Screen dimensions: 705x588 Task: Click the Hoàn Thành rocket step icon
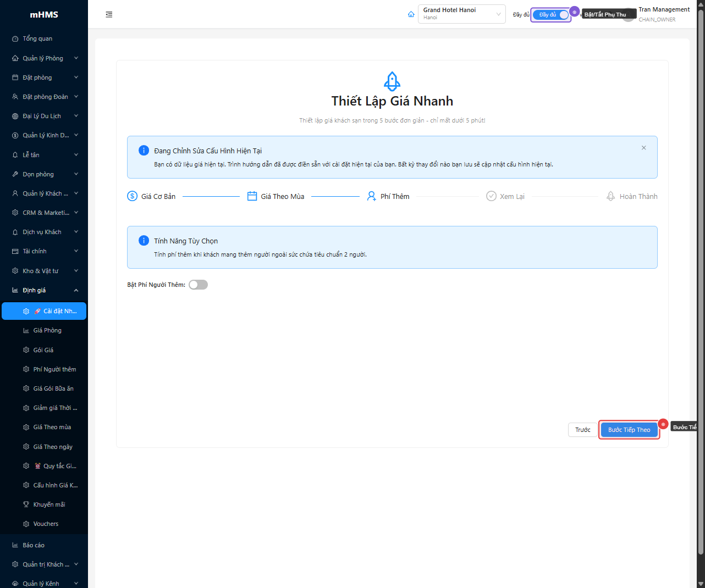click(610, 196)
